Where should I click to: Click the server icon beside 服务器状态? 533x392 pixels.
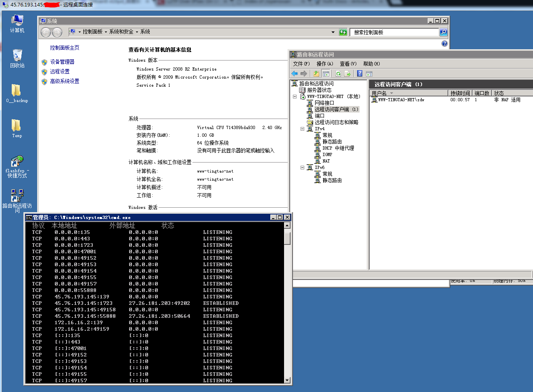302,90
